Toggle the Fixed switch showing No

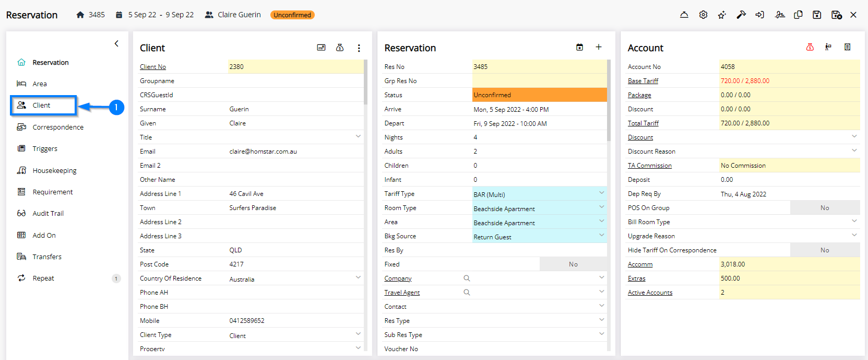(573, 264)
